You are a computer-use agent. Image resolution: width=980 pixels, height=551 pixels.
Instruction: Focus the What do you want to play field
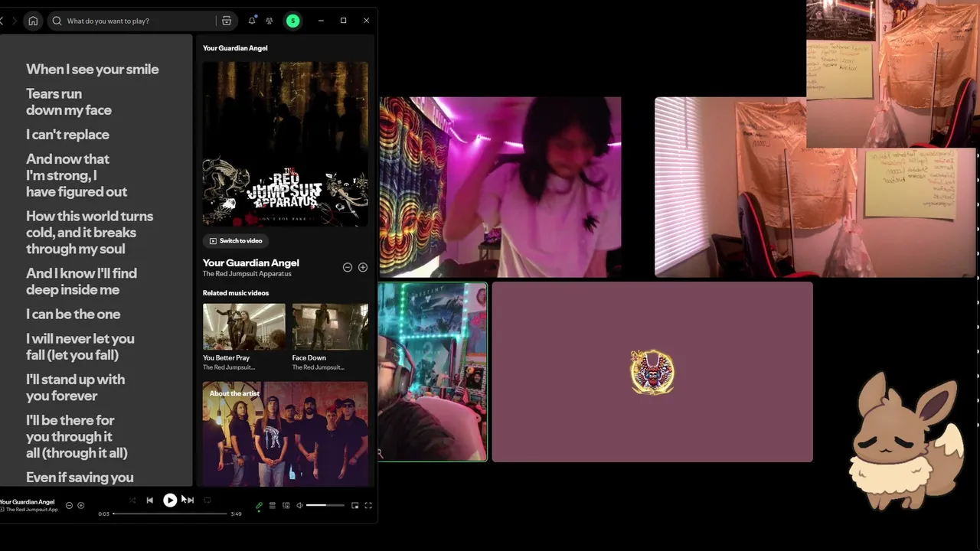tap(142, 21)
